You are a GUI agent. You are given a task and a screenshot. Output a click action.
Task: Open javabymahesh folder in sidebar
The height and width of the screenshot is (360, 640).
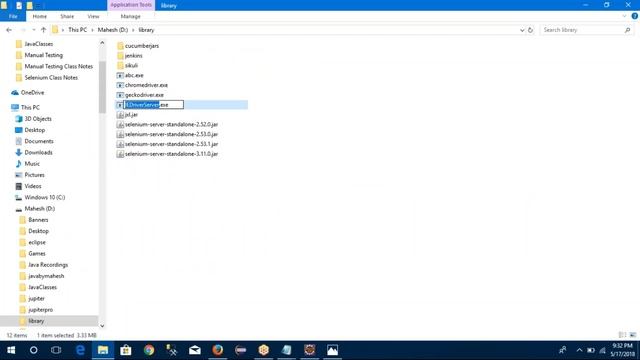pyautogui.click(x=46, y=276)
